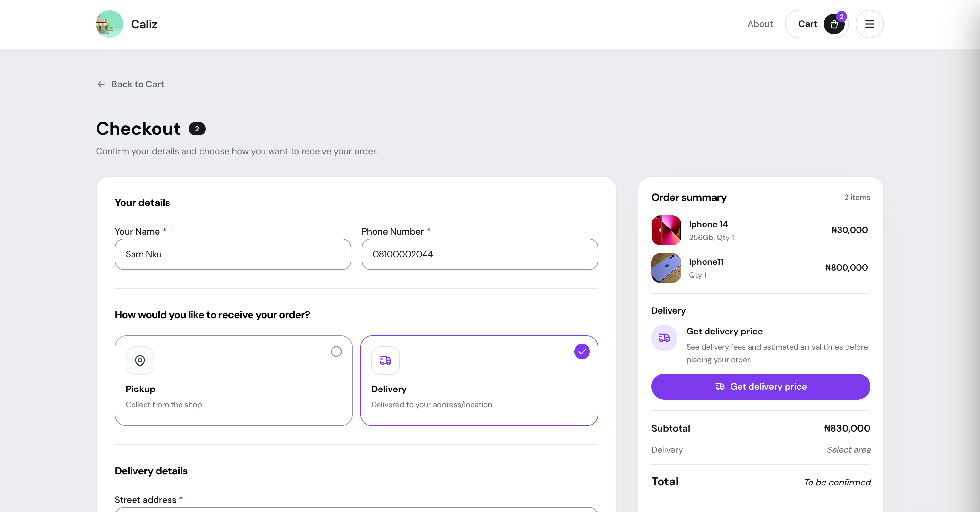Click the Phone Number input field

coord(479,254)
